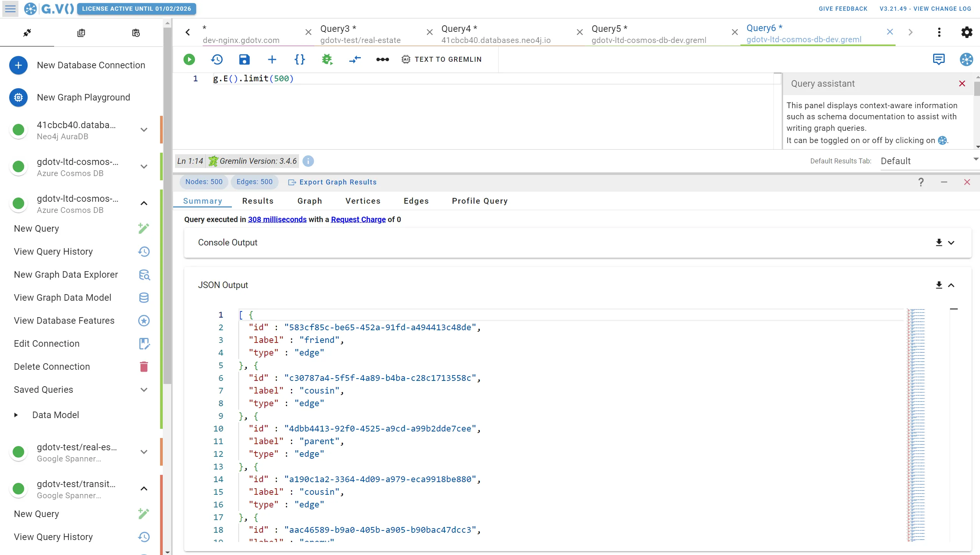Open the Vertices tab
The height and width of the screenshot is (555, 980).
[363, 201]
